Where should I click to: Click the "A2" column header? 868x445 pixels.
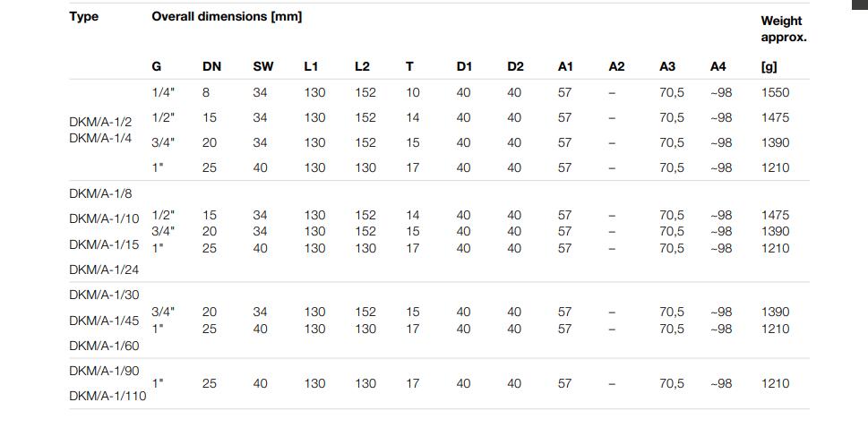point(616,66)
